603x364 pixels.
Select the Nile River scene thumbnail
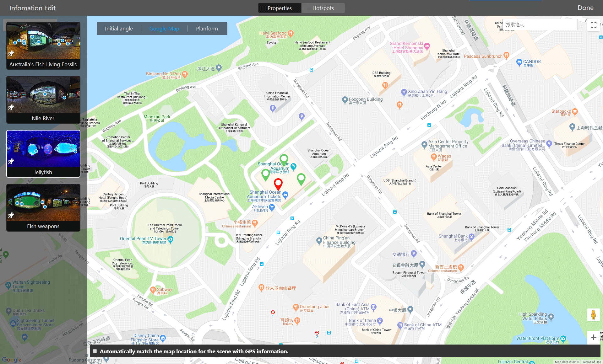[x=43, y=95]
